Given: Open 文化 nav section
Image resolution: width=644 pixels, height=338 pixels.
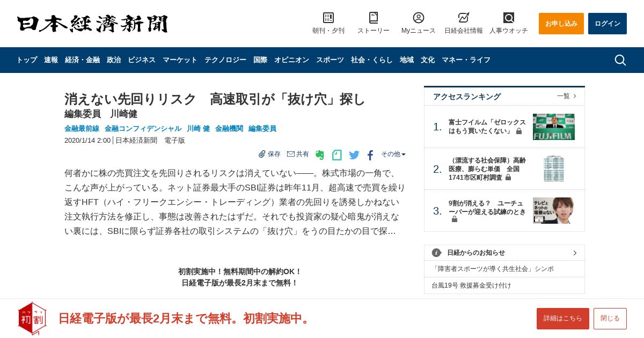Looking at the screenshot, I should coord(428,60).
